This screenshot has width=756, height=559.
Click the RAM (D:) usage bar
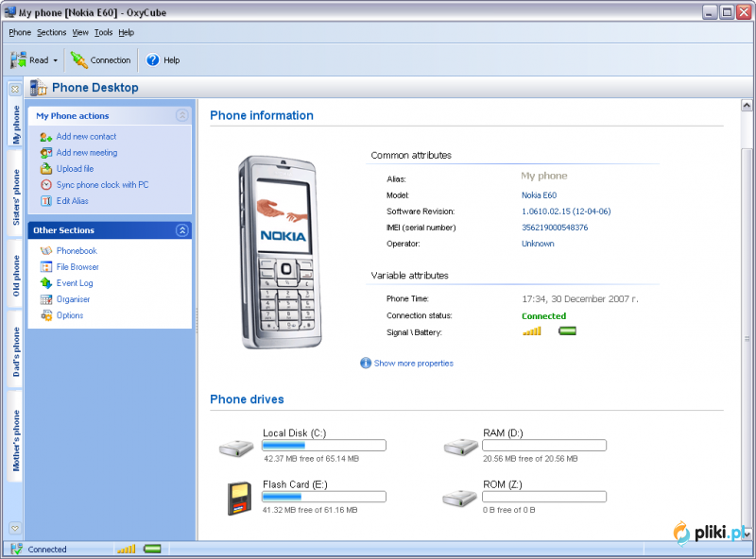point(544,446)
